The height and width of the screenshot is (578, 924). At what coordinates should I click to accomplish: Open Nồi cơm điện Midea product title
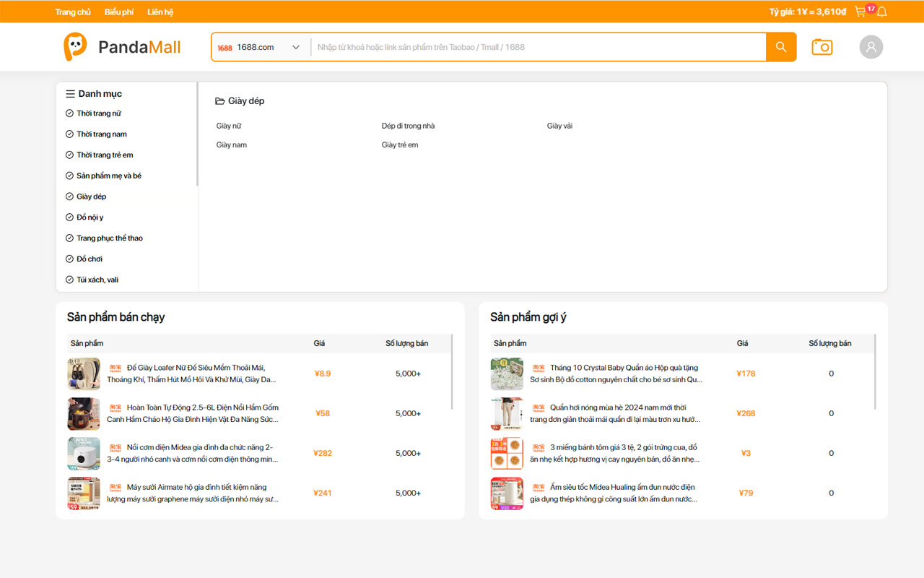[x=193, y=453]
